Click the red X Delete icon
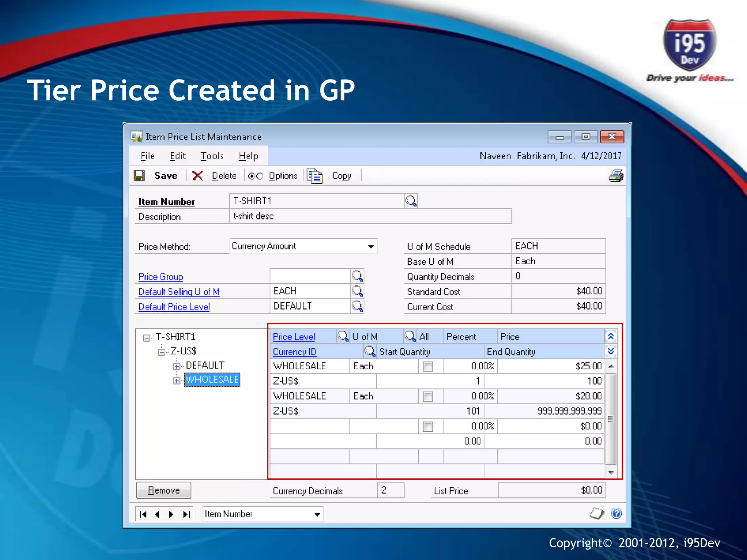Image resolution: width=747 pixels, height=560 pixels. click(197, 176)
